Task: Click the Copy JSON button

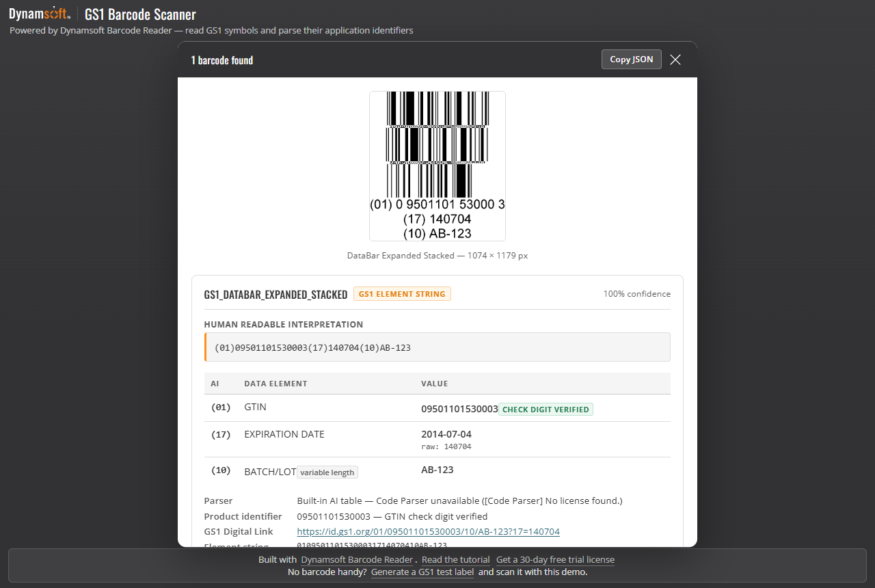Action: pos(632,59)
